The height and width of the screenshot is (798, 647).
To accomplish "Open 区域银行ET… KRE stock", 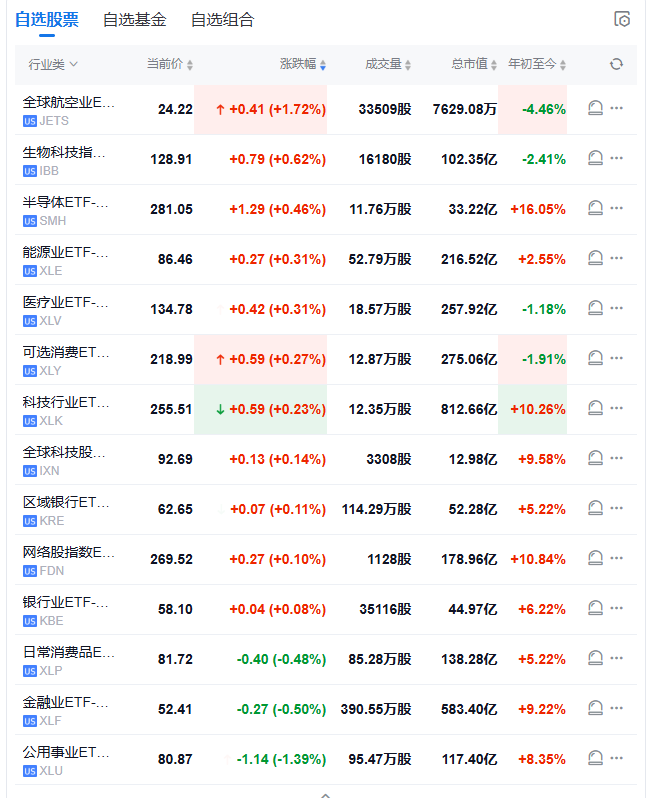I will point(66,510).
